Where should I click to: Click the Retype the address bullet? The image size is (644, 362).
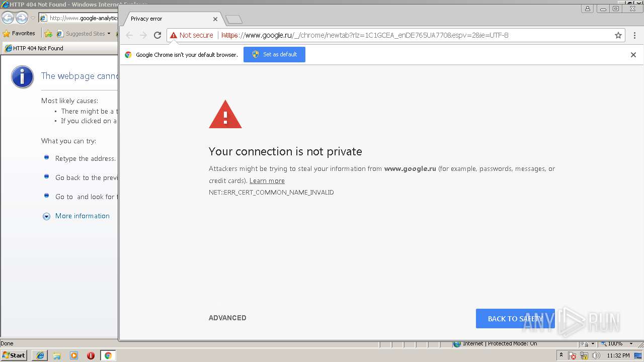pos(46,157)
